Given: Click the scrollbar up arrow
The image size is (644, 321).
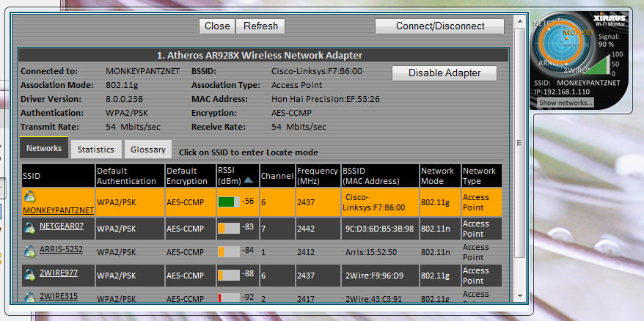Looking at the screenshot, I should pyautogui.click(x=520, y=20).
